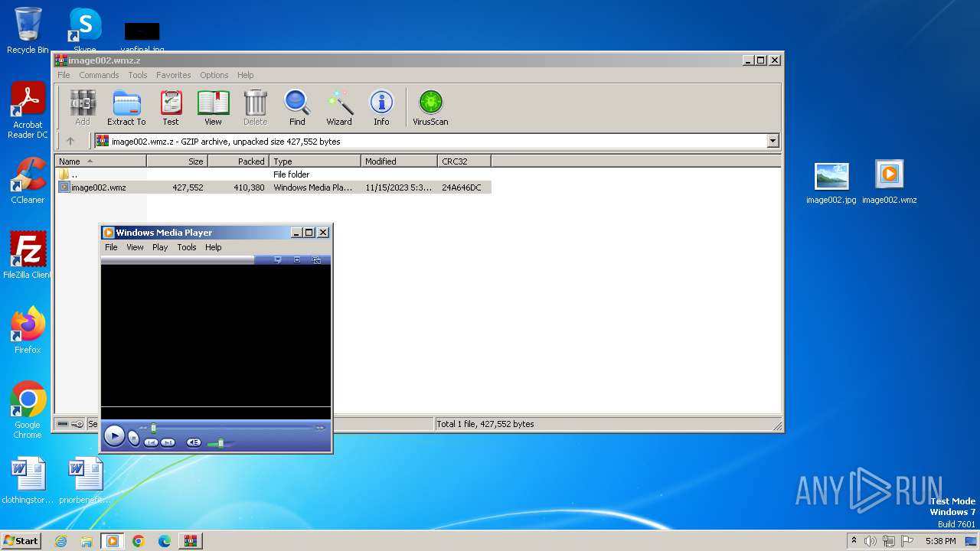The width and height of the screenshot is (980, 551).
Task: Click the previous track button in Media Player
Action: point(151,442)
